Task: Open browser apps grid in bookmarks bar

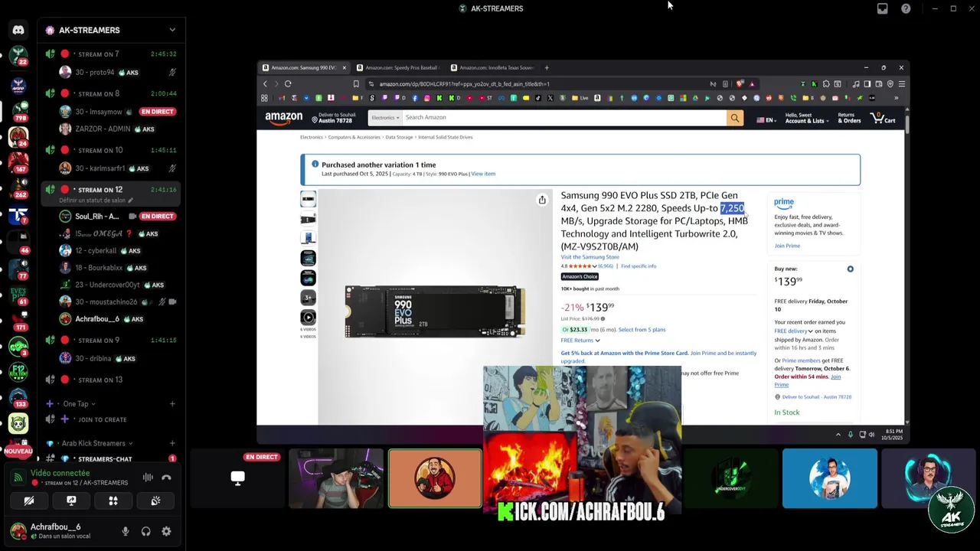Action: click(x=264, y=98)
